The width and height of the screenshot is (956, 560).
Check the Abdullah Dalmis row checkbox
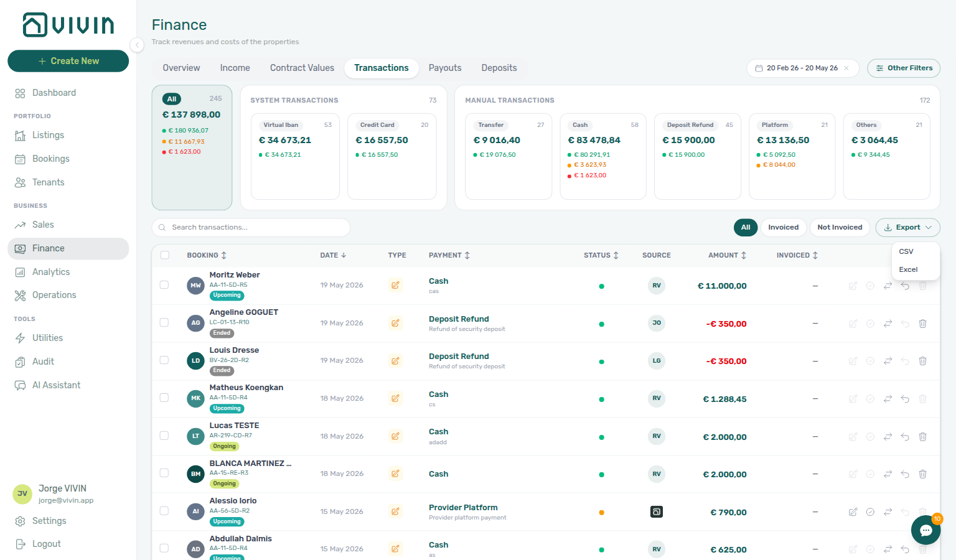click(x=164, y=548)
